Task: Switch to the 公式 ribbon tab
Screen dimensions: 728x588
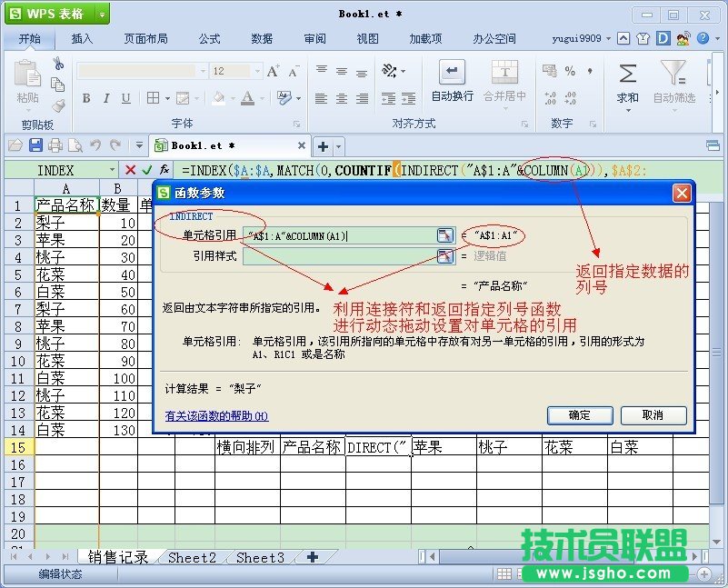Action: 208,38
